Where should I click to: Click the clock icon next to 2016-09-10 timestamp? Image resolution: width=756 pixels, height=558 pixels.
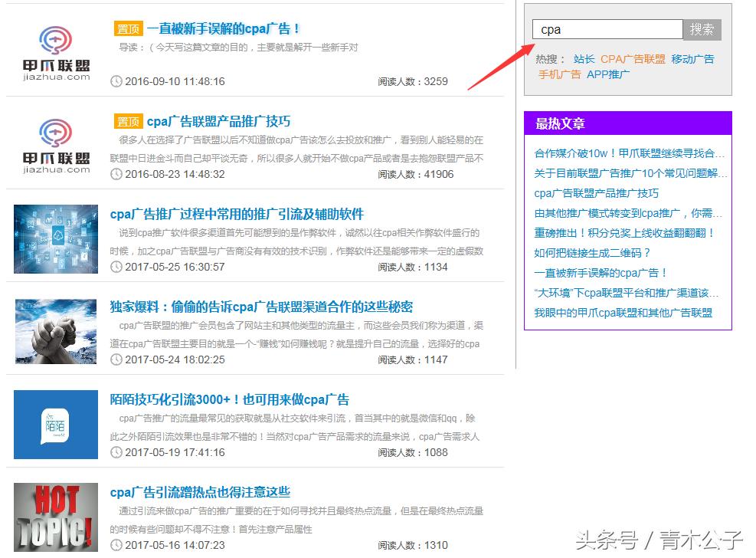116,81
